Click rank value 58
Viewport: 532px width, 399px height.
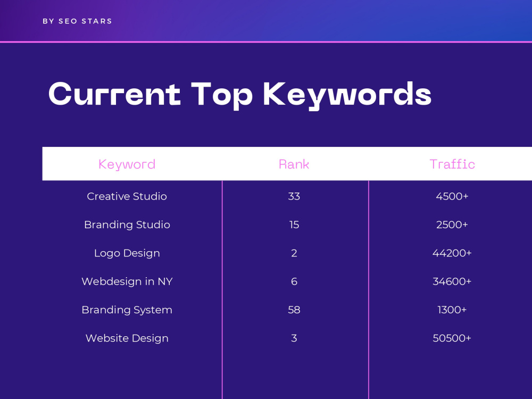click(x=294, y=310)
